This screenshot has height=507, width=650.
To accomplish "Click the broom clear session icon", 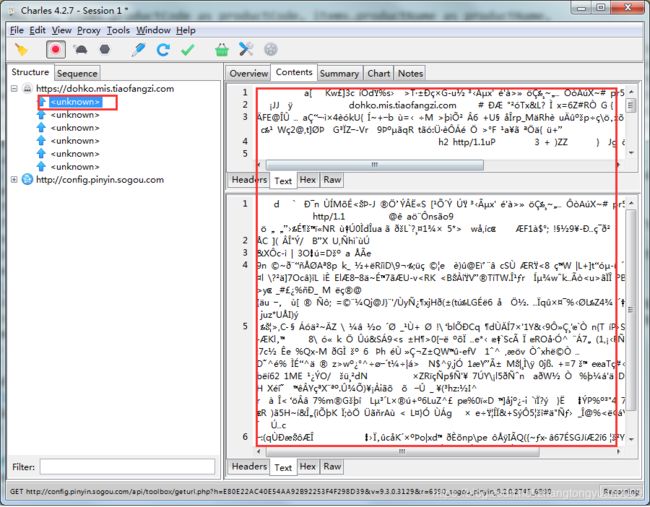I will pyautogui.click(x=21, y=50).
